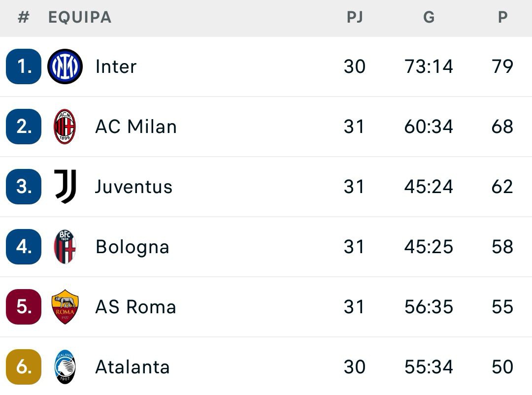Screen dimensions: 532x395
Task: Click the gold position badge next to Atalanta
Action: pyautogui.click(x=23, y=366)
